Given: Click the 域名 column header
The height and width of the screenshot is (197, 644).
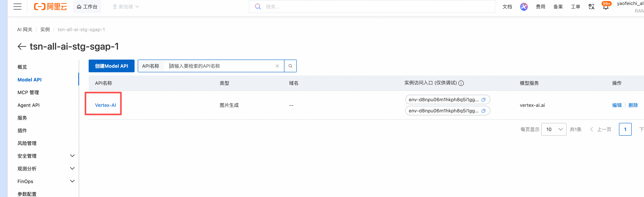Looking at the screenshot, I should [294, 83].
